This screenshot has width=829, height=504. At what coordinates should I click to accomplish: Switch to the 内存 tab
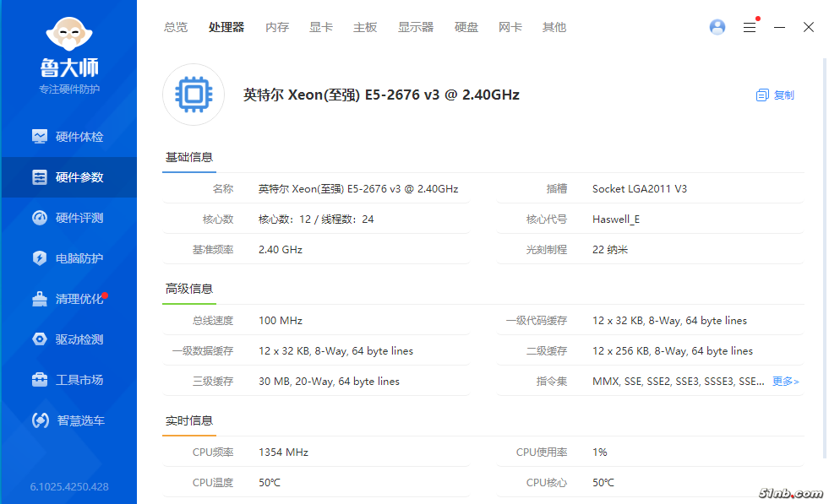[x=277, y=27]
